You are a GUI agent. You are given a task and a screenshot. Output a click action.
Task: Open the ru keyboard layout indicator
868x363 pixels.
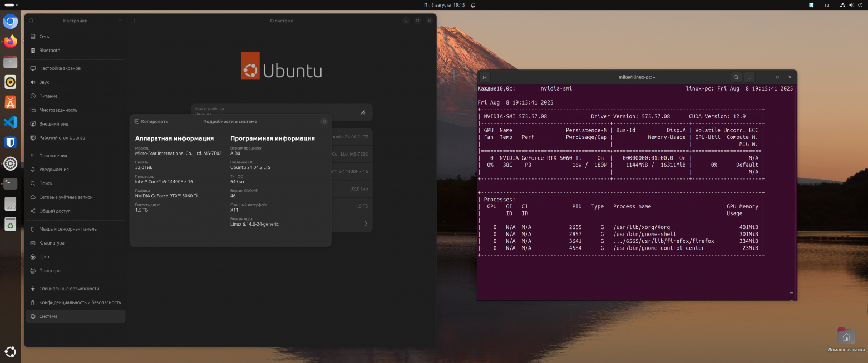827,5
